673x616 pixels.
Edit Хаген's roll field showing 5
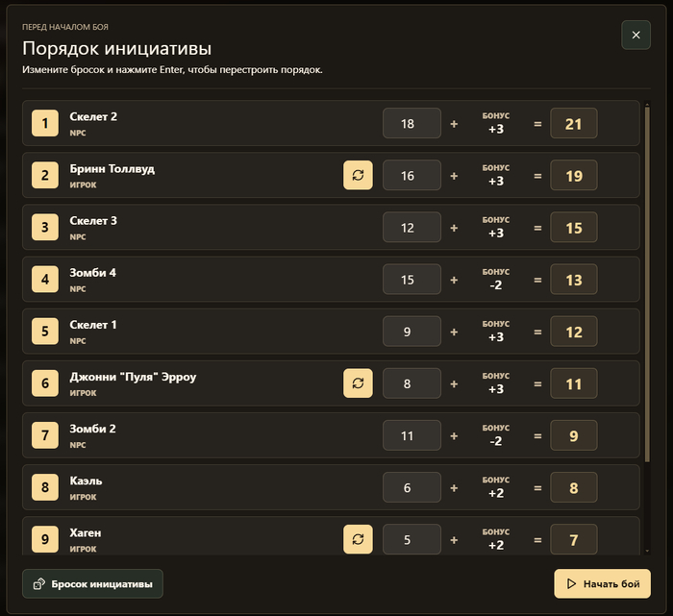411,539
